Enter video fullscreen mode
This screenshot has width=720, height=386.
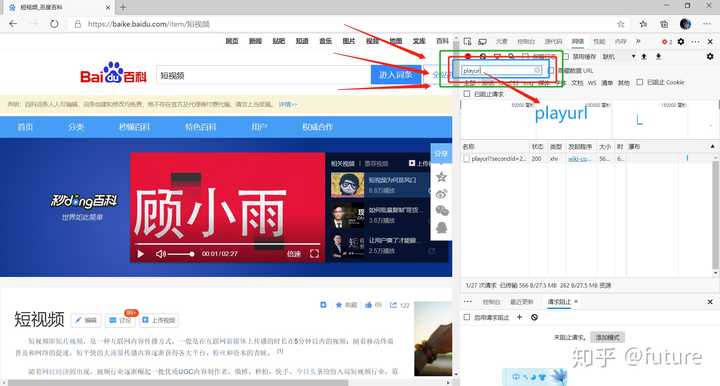click(314, 254)
